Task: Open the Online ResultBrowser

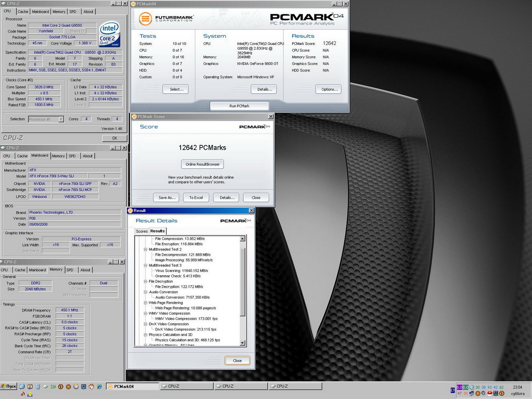Action: [202, 165]
